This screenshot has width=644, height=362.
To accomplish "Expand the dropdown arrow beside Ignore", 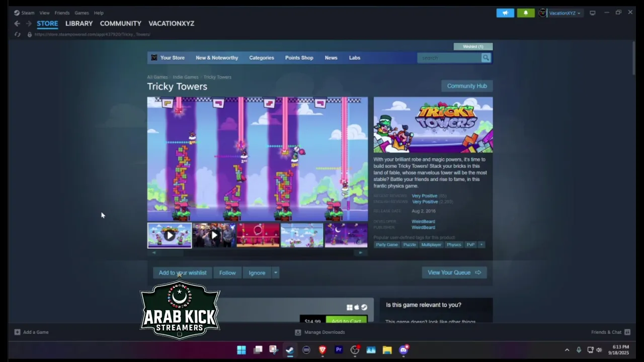I will click(275, 273).
